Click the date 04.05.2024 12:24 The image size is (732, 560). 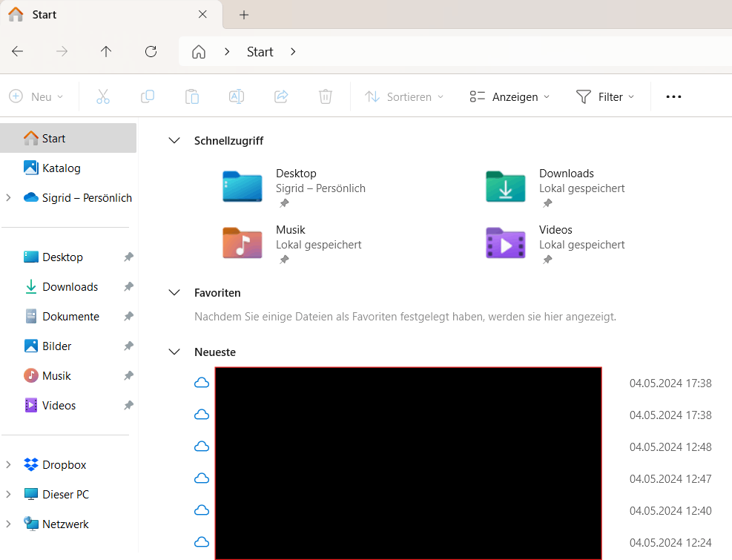coord(670,543)
